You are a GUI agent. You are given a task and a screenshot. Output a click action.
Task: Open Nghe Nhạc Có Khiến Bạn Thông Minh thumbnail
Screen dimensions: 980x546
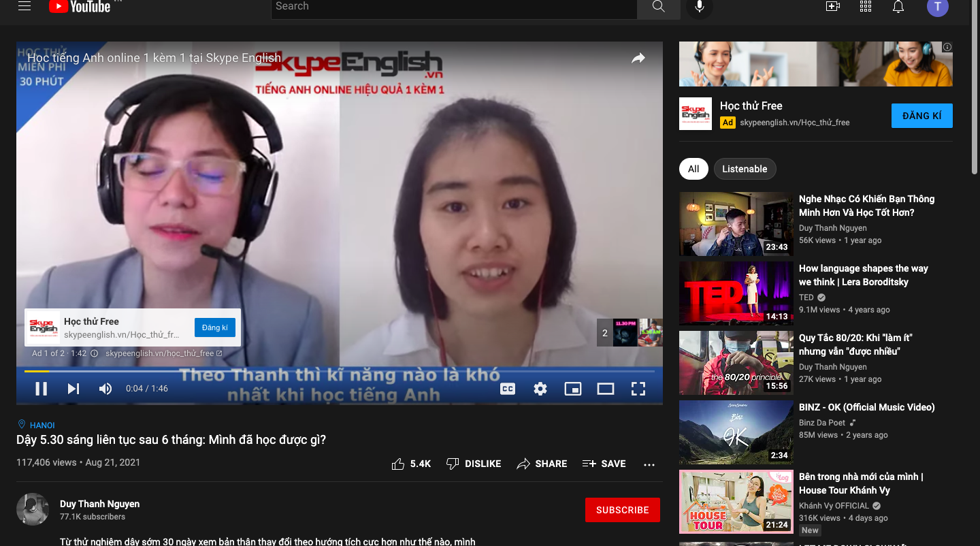point(736,224)
